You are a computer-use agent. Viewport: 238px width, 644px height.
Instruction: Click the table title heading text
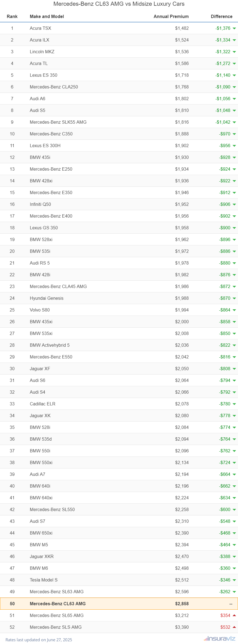coord(119,4)
